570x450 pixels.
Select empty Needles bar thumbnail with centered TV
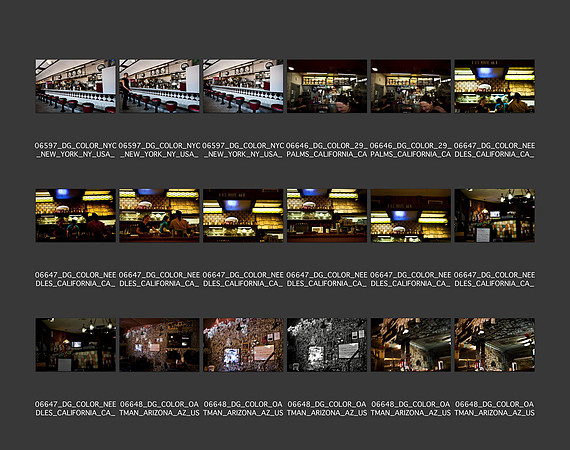click(x=243, y=216)
